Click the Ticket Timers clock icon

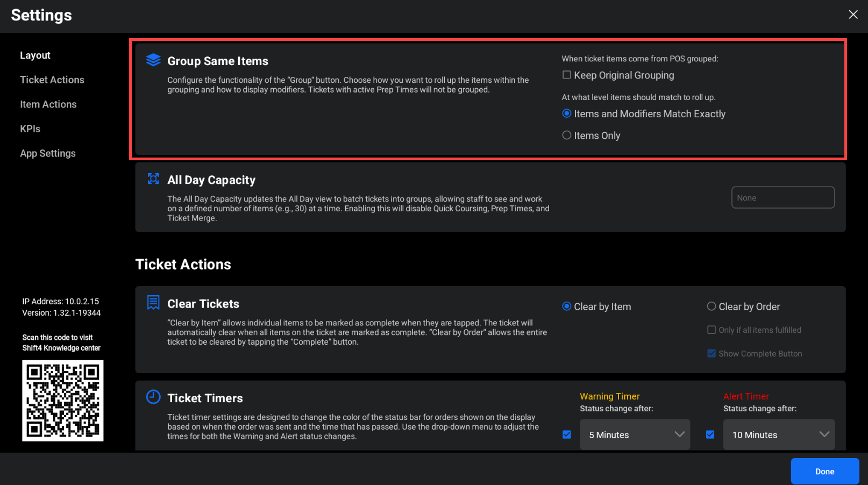tap(153, 397)
